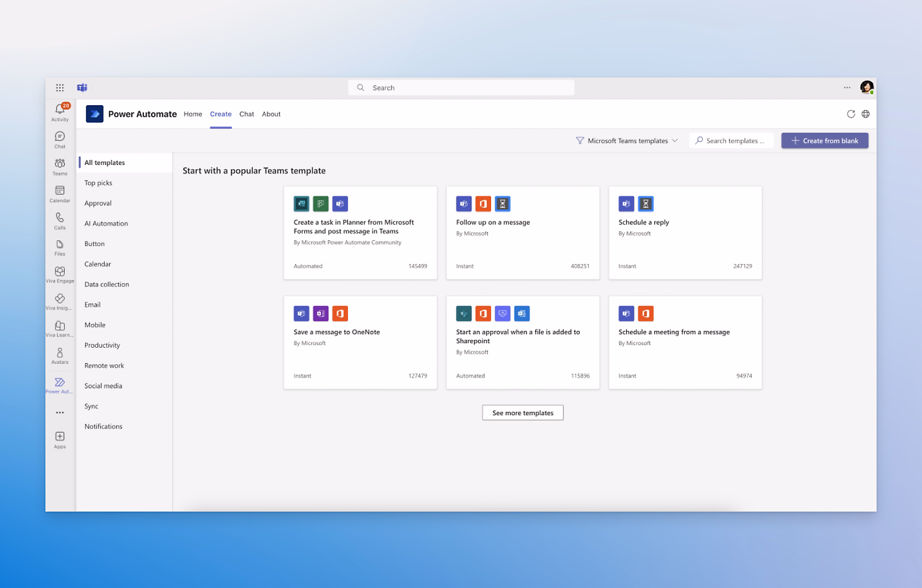The width and height of the screenshot is (922, 588).
Task: Open the Avatars app in sidebar
Action: pos(60,354)
